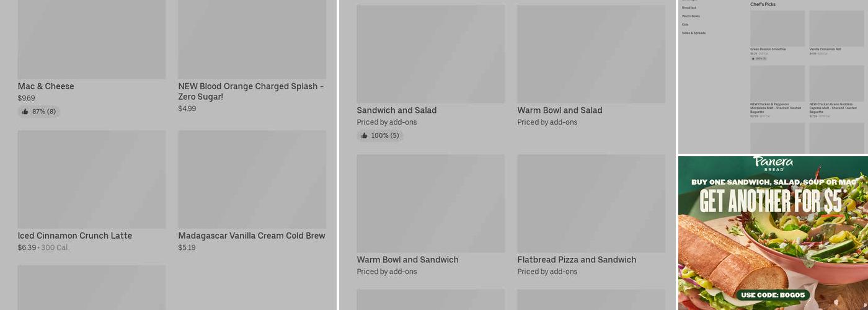Select the Chicken & Pepperoni Mozzarella Melt image
The height and width of the screenshot is (310, 868).
click(777, 84)
